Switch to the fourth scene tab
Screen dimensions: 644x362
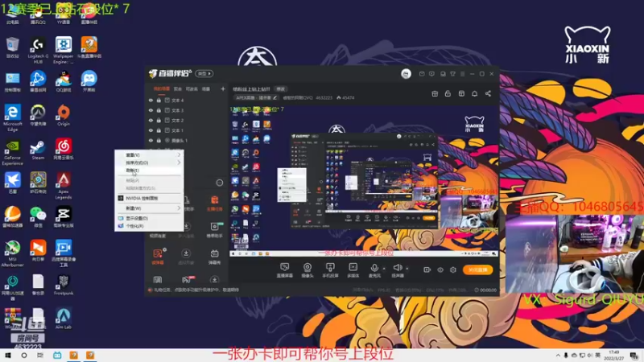pyautogui.click(x=206, y=88)
